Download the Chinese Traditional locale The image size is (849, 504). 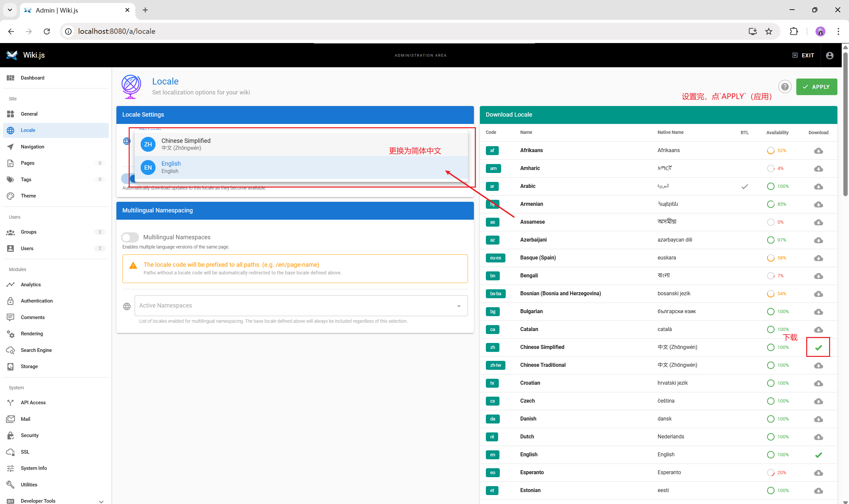point(818,365)
